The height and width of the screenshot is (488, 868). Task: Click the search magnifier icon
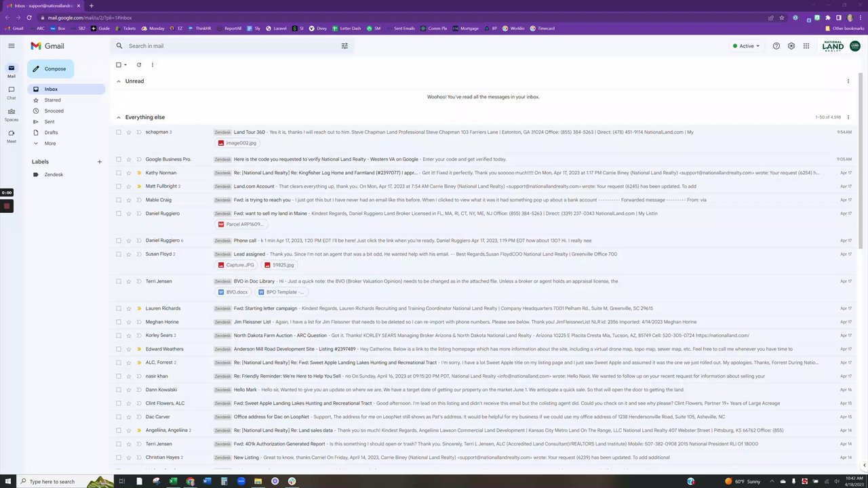tap(119, 46)
